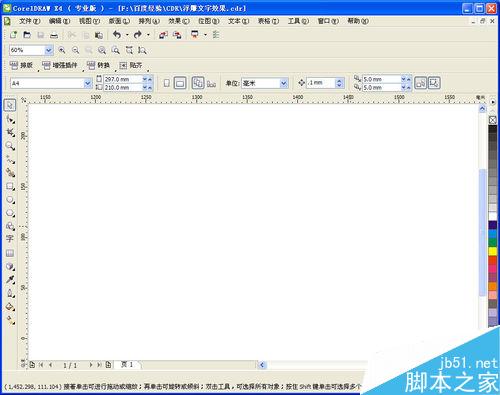The width and height of the screenshot is (500, 395).
Task: Create a new document from the standard toolbar
Action: (x=13, y=35)
